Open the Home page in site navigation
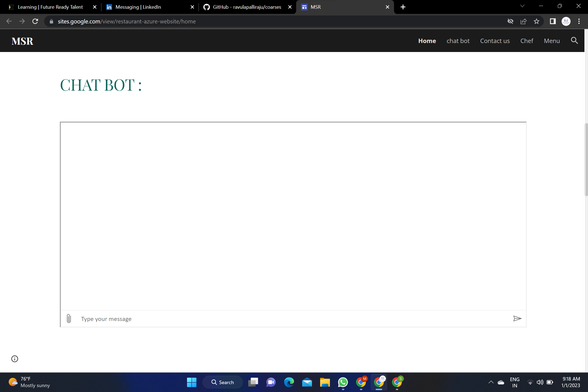The image size is (588, 392). tap(427, 41)
